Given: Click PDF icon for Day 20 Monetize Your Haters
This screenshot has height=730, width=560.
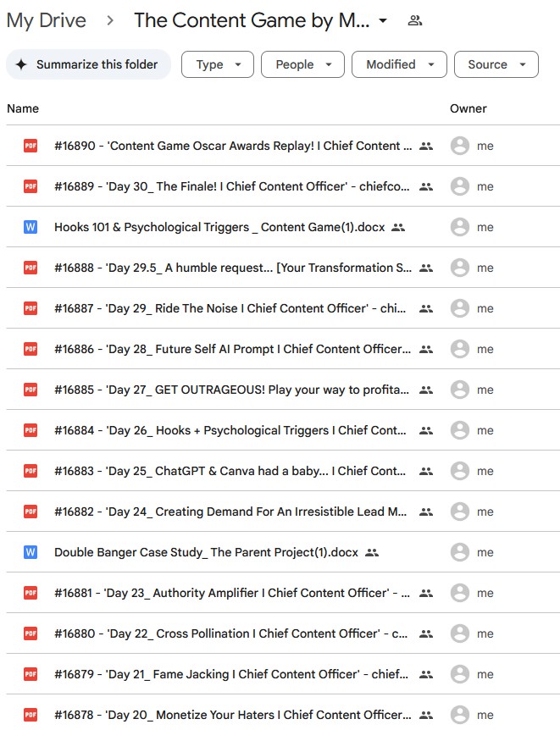Looking at the screenshot, I should click(x=30, y=715).
